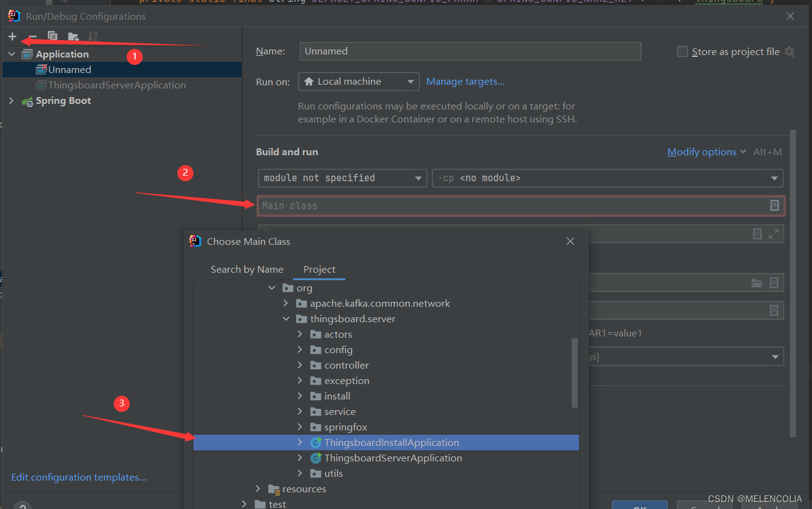The height and width of the screenshot is (509, 812).
Task: Select ThingsboardServerApplication configuration in left tree
Action: [x=117, y=85]
